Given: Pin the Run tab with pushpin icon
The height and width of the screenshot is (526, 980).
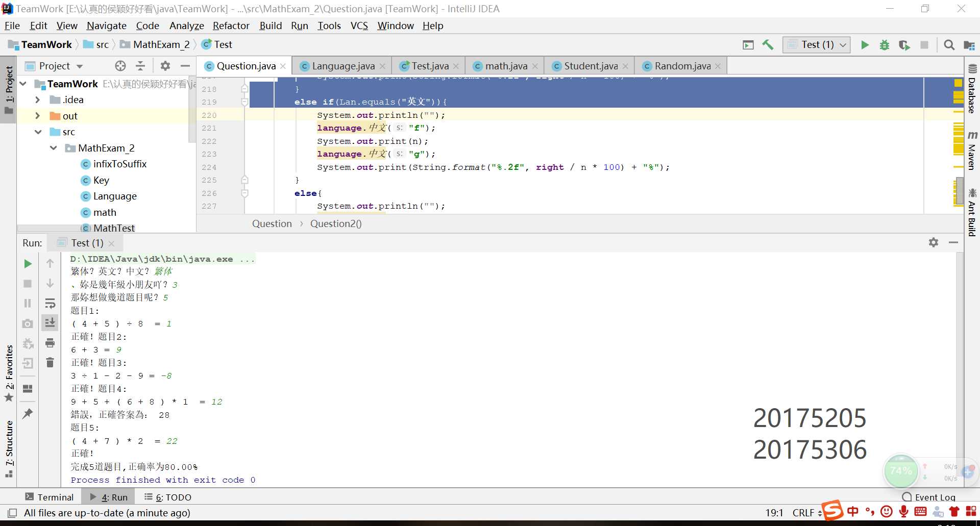Looking at the screenshot, I should coord(28,414).
